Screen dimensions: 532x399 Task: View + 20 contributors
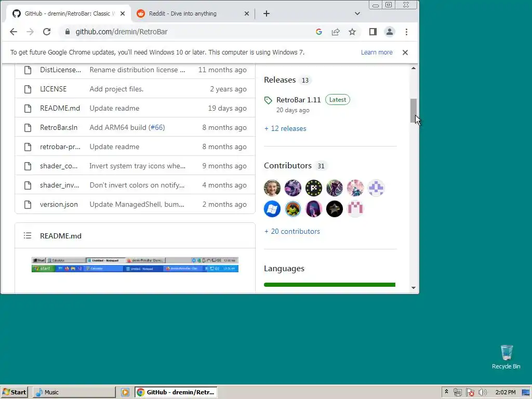[292, 231]
